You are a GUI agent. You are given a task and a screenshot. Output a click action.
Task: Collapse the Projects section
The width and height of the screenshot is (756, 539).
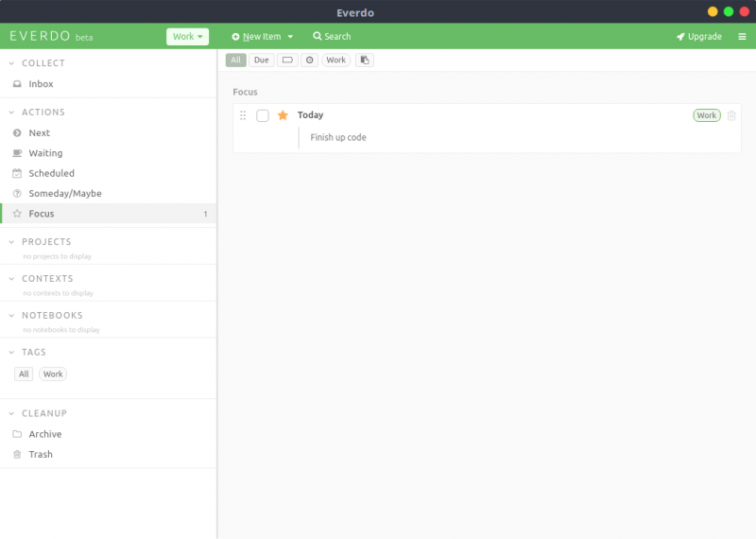tap(11, 242)
